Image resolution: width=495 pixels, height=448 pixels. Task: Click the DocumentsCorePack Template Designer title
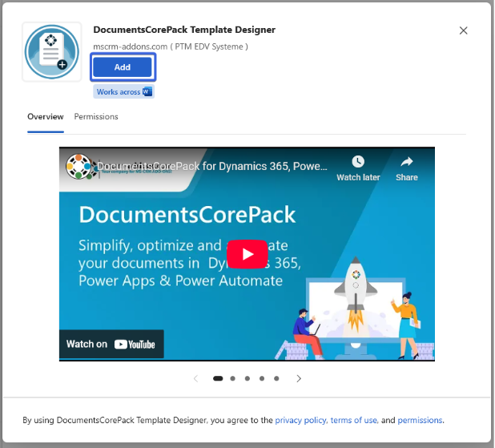(x=184, y=30)
